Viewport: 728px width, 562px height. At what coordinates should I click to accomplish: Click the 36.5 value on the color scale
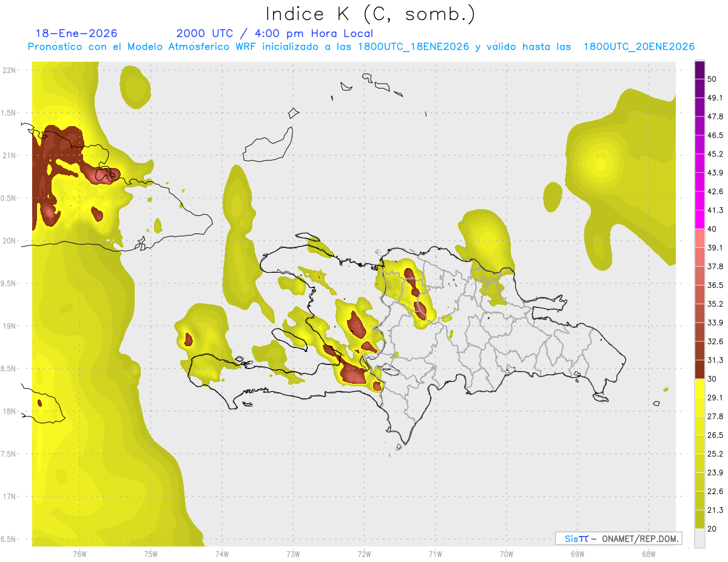tap(715, 285)
